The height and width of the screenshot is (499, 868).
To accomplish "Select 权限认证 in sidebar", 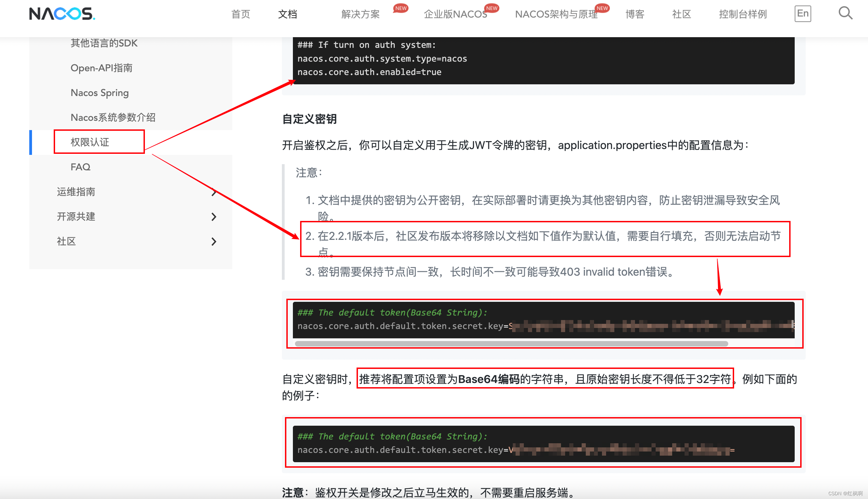I will pos(90,142).
